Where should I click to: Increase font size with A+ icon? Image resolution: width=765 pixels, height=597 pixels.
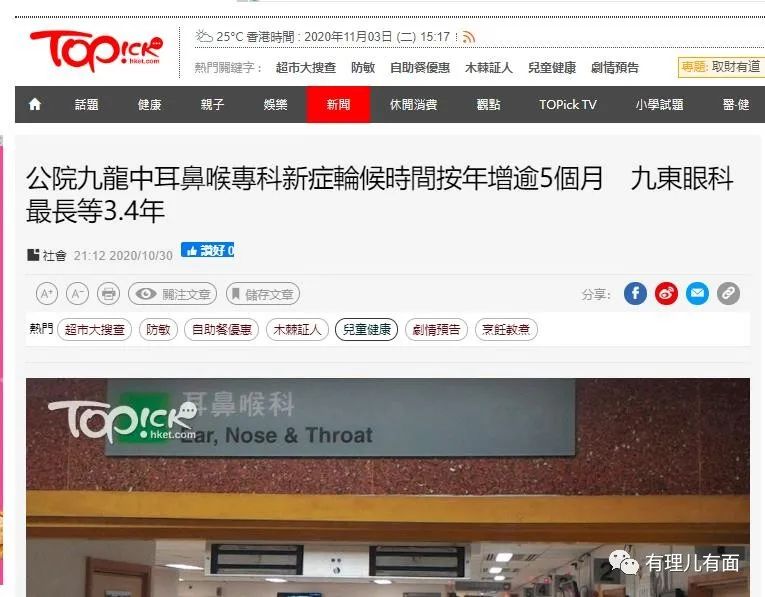click(x=47, y=294)
